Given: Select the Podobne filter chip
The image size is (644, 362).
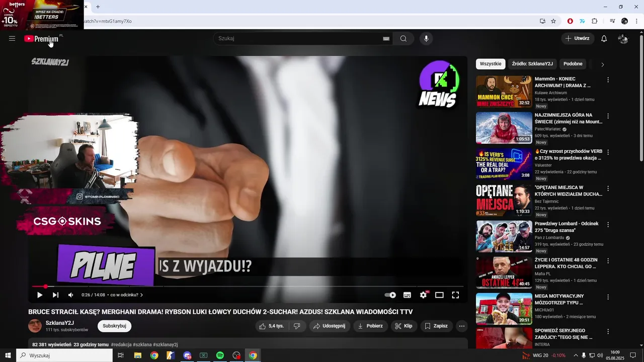Looking at the screenshot, I should (x=573, y=64).
